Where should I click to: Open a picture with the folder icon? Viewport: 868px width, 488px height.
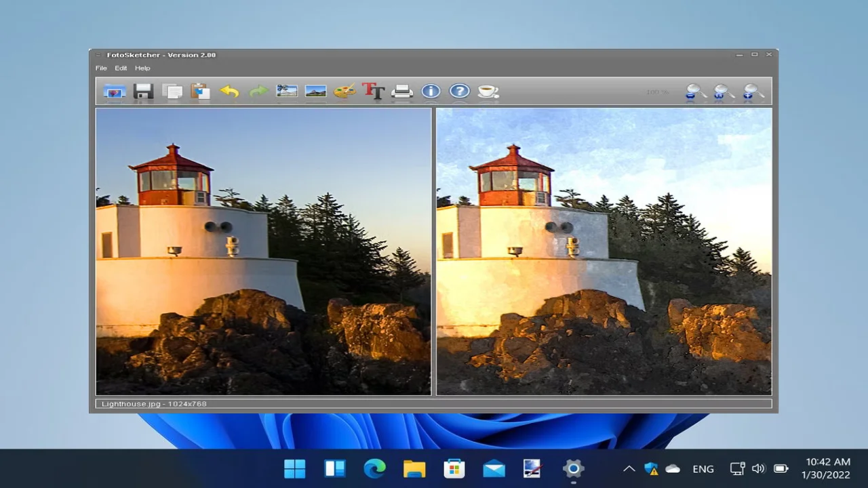114,91
